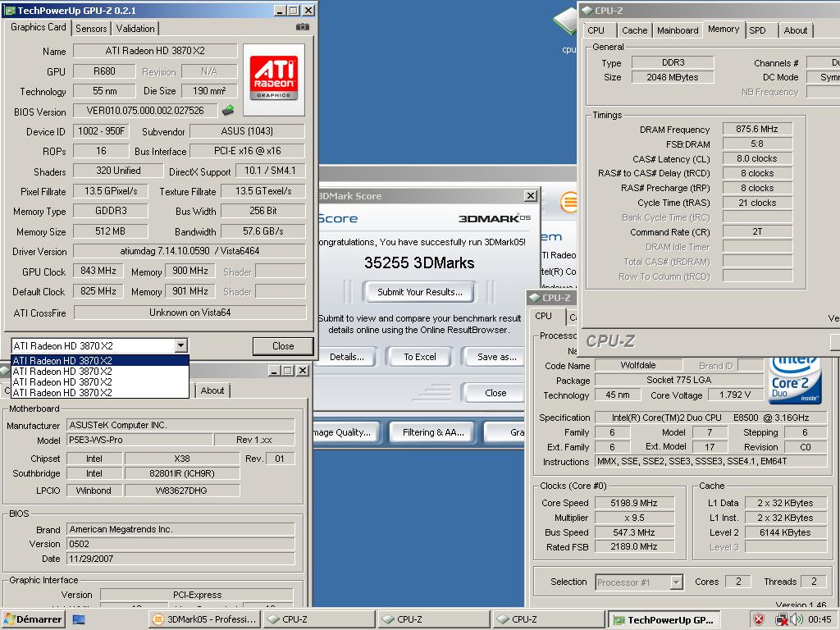Open the GPU selection dropdown arrow in GPU-Z

(x=181, y=345)
